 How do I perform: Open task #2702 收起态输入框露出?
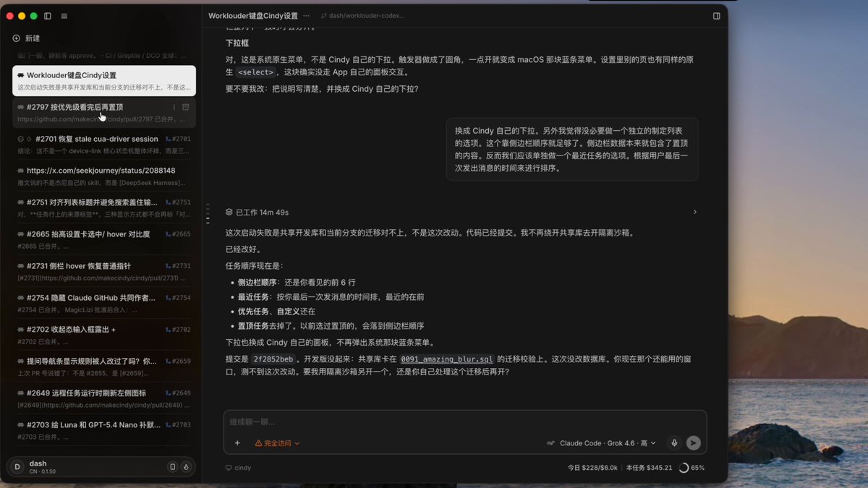click(104, 335)
